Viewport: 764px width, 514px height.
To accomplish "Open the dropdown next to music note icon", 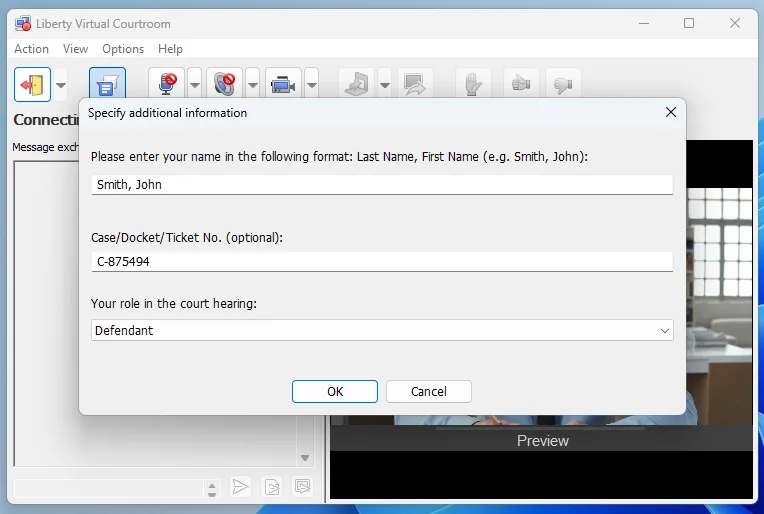I will 385,85.
